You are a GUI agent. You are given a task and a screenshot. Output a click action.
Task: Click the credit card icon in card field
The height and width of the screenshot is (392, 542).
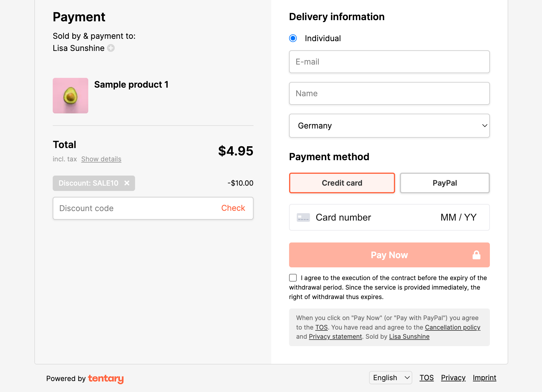tap(303, 217)
